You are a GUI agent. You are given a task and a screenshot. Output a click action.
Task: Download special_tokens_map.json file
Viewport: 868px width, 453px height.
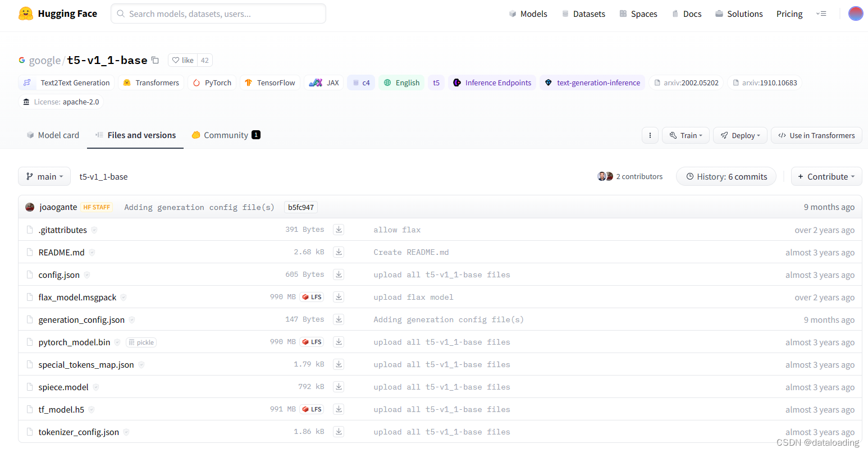click(339, 364)
